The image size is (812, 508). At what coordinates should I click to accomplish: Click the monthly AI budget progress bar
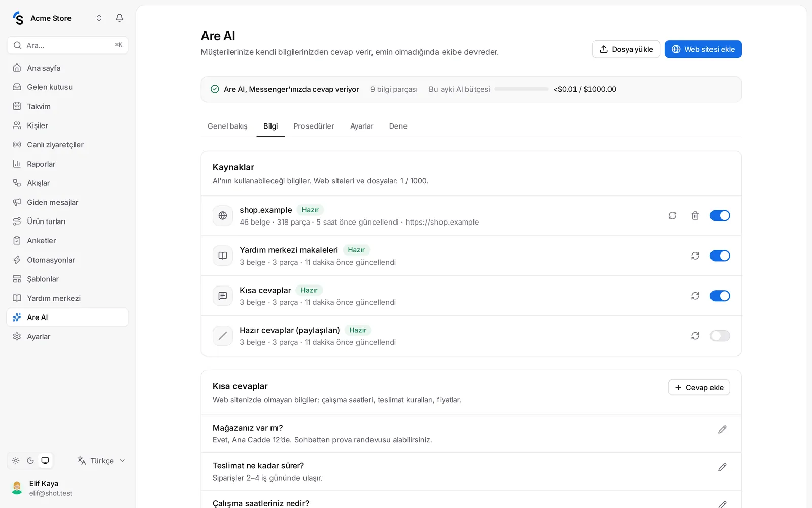(521, 89)
